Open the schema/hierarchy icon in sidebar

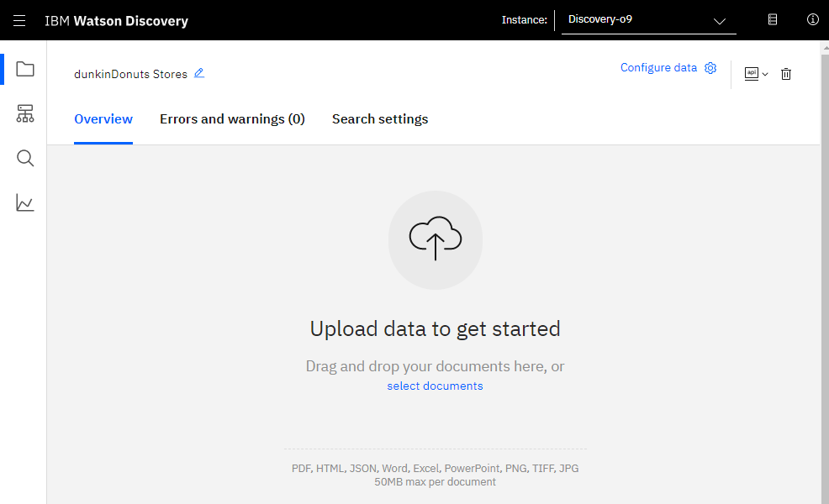point(25,113)
